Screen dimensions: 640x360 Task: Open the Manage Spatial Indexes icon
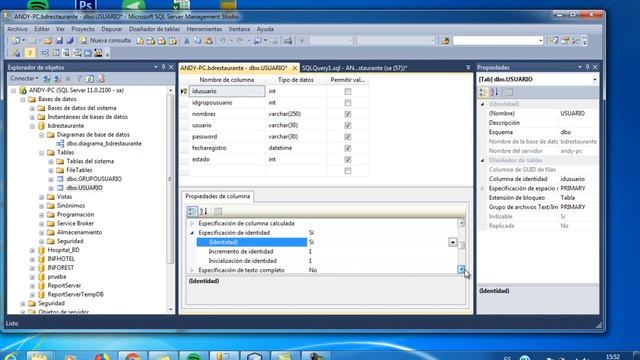[98, 53]
